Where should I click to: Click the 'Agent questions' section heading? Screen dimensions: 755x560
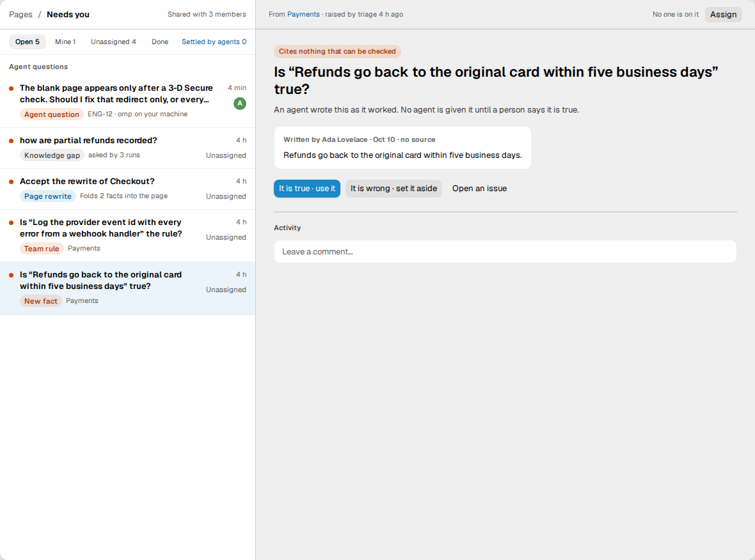[38, 67]
